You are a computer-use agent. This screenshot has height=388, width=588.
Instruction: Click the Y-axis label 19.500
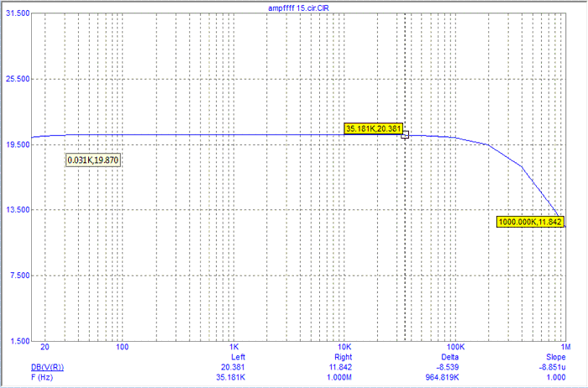point(18,144)
